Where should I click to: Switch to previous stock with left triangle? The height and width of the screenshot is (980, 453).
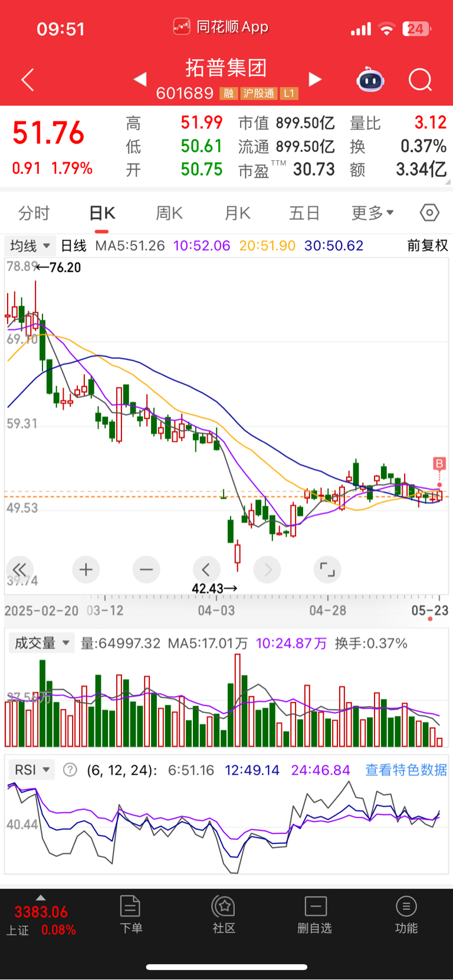[x=140, y=79]
